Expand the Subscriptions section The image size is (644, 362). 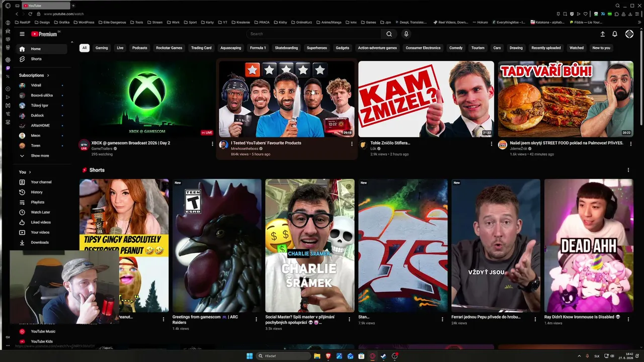34,75
